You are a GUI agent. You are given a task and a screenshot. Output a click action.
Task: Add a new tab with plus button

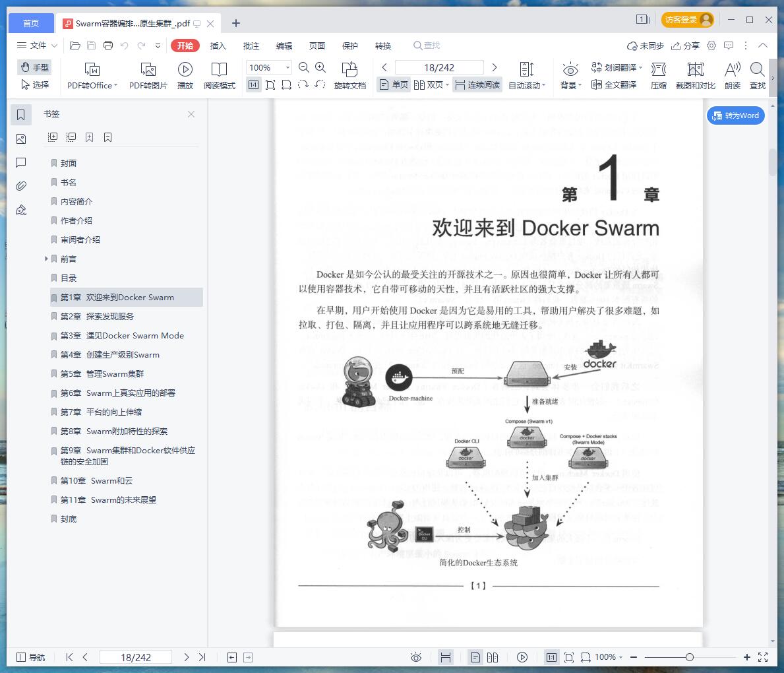(236, 23)
